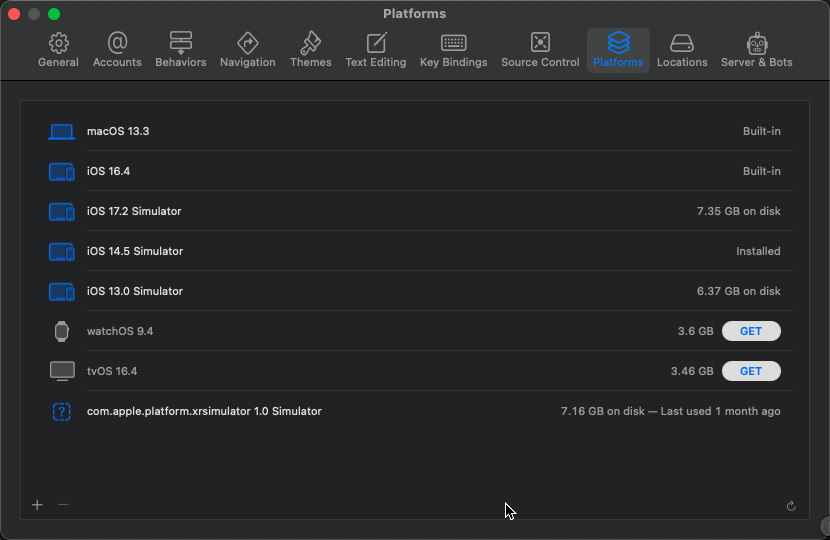Image resolution: width=830 pixels, height=540 pixels.
Task: Select the iOS 14.5 Simulator entry
Action: [x=400, y=251]
